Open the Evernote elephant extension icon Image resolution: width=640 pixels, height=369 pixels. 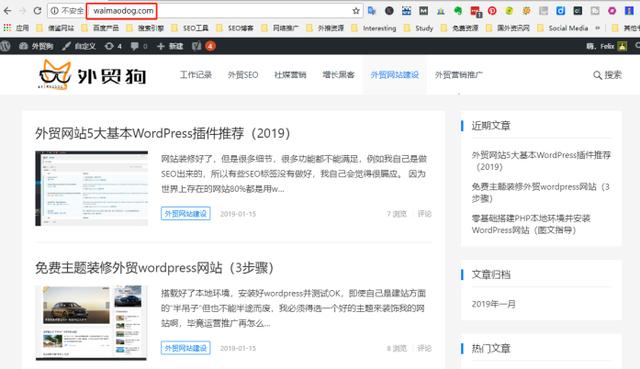(x=458, y=11)
